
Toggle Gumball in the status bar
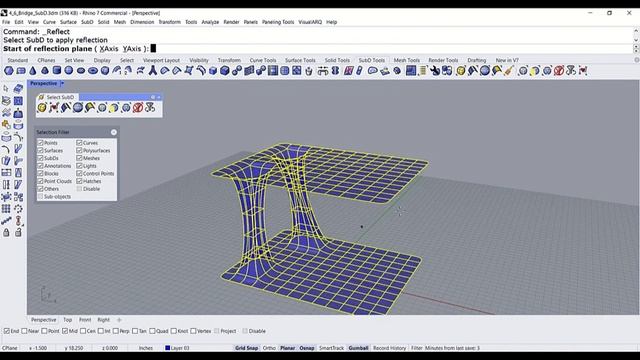[358, 348]
